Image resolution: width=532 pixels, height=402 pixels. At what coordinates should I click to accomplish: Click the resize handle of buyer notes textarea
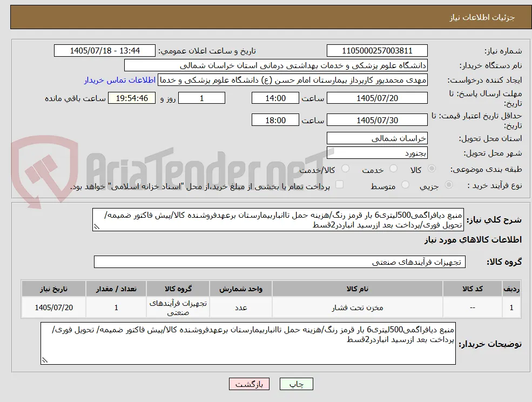click(44, 360)
